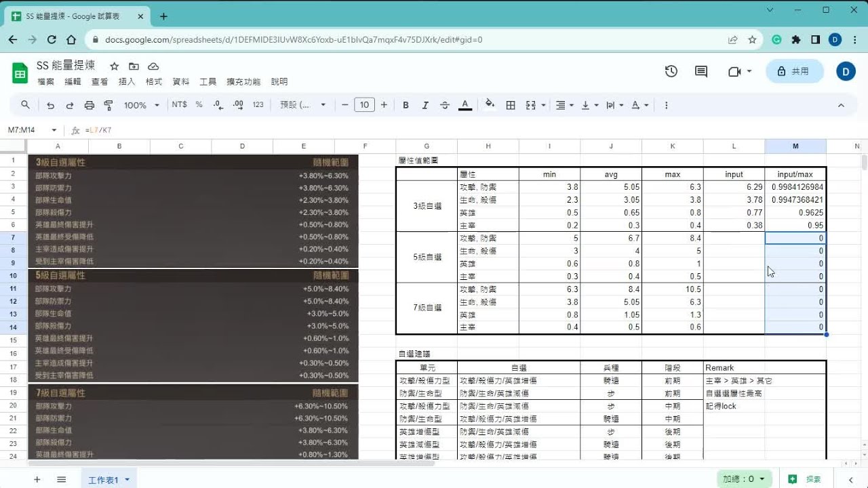The height and width of the screenshot is (488, 868).
Task: Select the paint format tool
Action: click(x=107, y=105)
